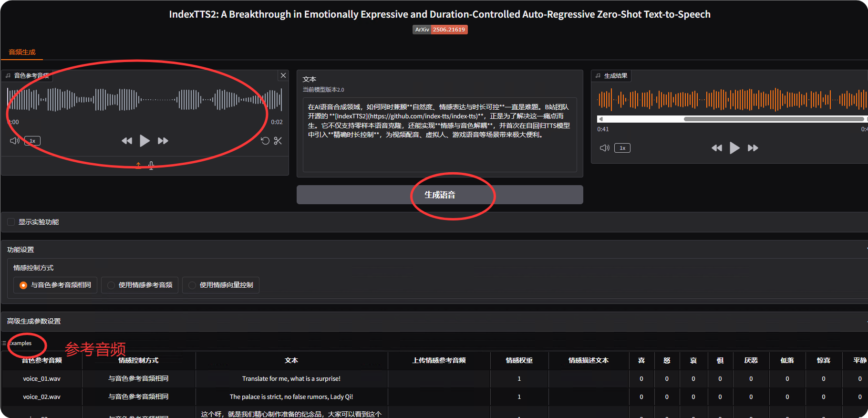Select 与音色参考音频相同 emotion control option

pyautogui.click(x=55, y=285)
